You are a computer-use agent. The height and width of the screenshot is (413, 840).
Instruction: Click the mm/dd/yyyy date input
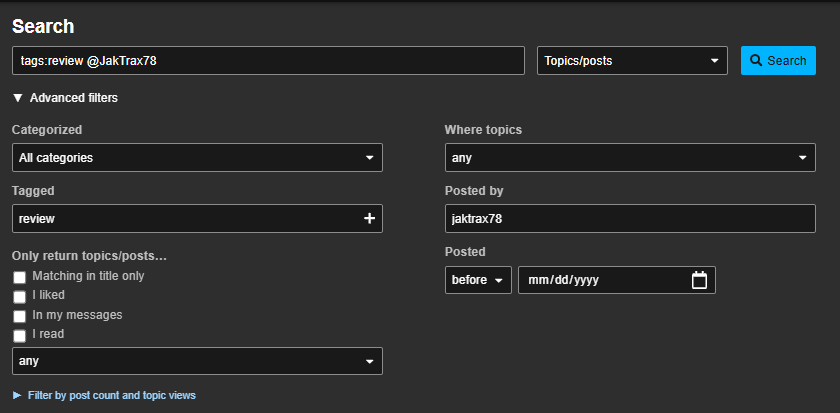600,280
